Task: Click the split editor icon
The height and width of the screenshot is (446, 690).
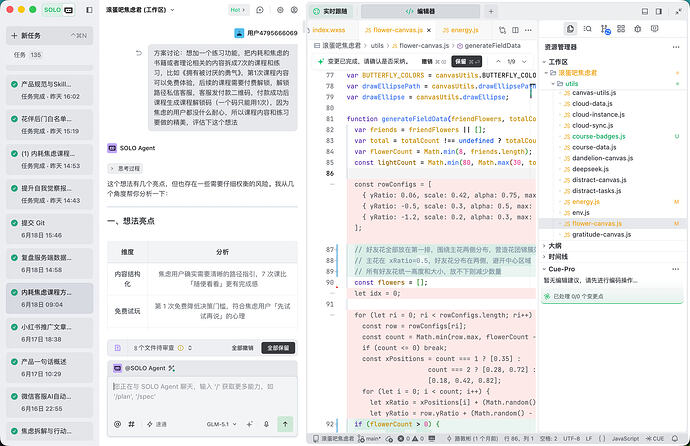Action: [515, 30]
